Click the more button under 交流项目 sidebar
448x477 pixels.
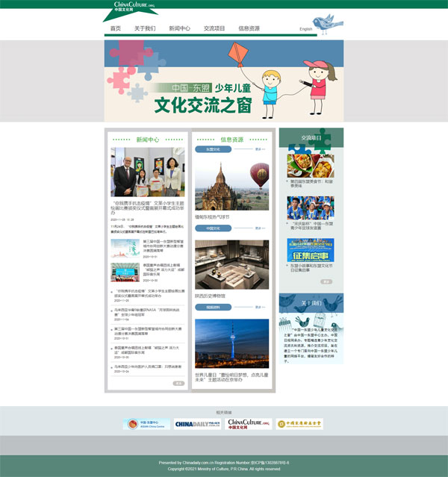point(326,281)
